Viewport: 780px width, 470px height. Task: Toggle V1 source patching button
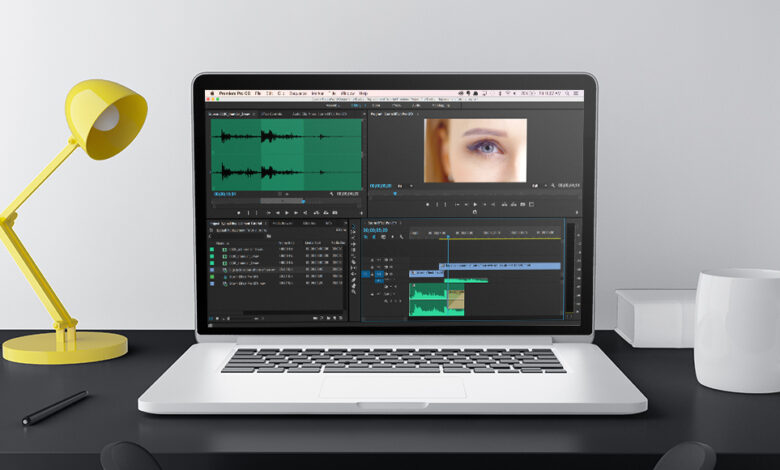(365, 274)
